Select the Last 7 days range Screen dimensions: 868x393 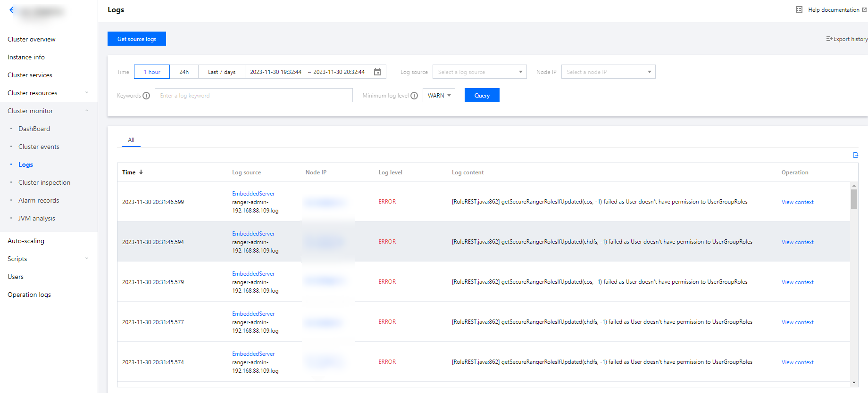tap(222, 72)
